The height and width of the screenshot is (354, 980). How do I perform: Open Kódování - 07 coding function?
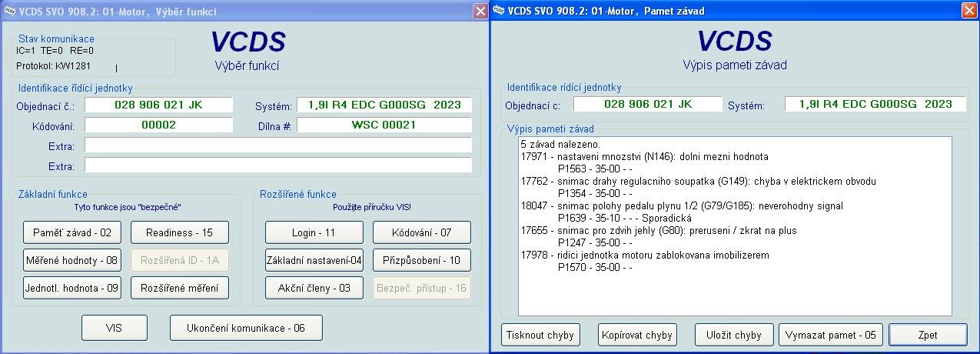422,232
